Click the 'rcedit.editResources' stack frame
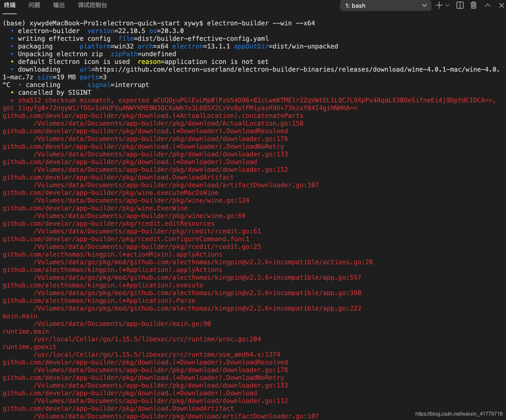 point(109,223)
